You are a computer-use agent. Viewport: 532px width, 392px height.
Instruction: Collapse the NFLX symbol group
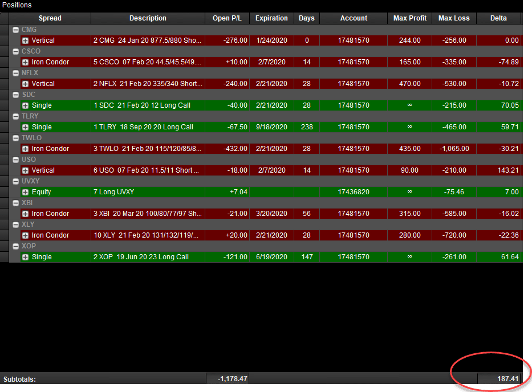(x=15, y=73)
